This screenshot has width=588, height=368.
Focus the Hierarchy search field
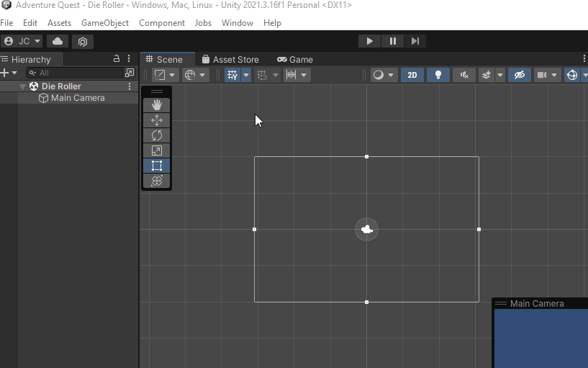(x=75, y=73)
